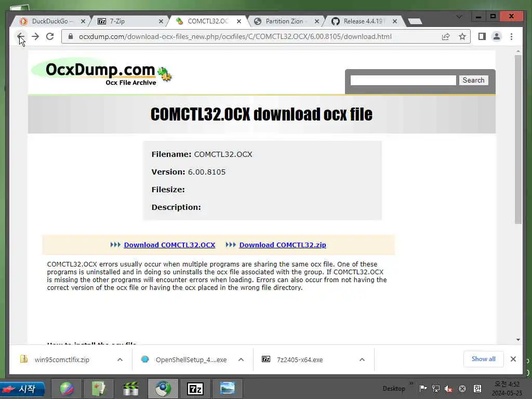Click the scrollbar down arrow
The image size is (532, 399).
pyautogui.click(x=518, y=339)
